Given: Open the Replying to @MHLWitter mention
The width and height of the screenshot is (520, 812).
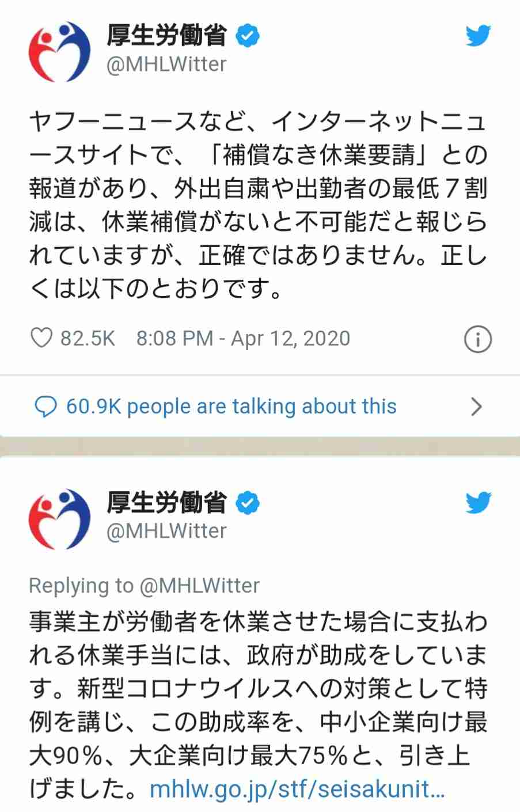Looking at the screenshot, I should click(x=199, y=586).
